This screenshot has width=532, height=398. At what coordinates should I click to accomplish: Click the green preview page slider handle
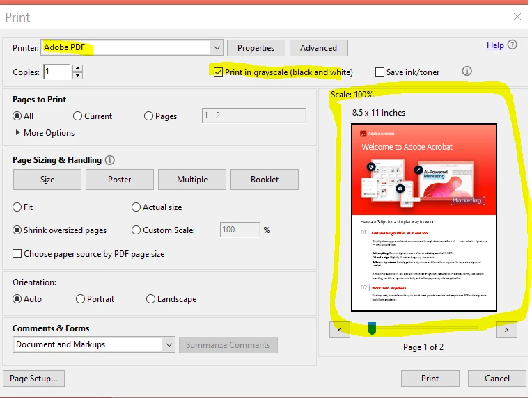click(x=372, y=328)
